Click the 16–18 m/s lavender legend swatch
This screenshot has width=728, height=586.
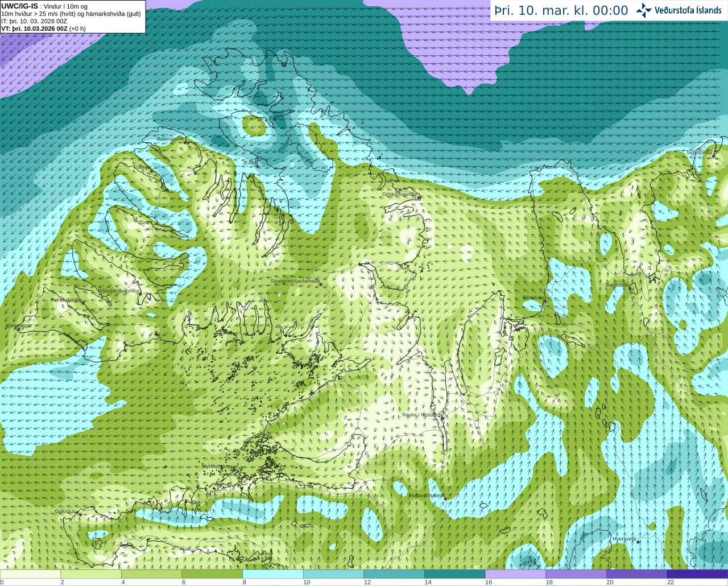pos(515,574)
